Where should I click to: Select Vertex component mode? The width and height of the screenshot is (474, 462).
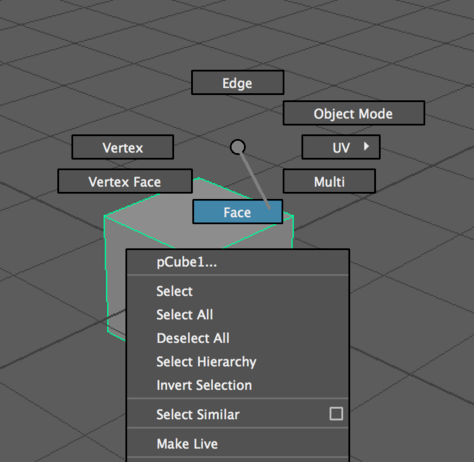pos(123,147)
